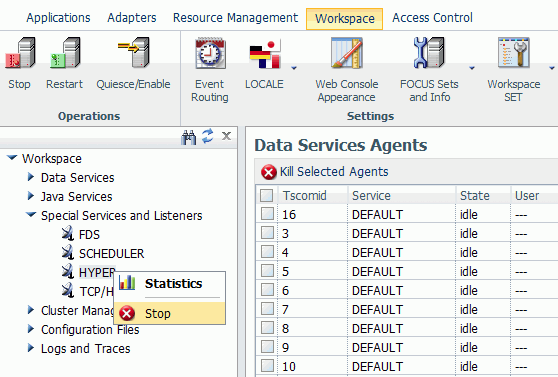
Task: Switch to the Adapters tab
Action: [x=132, y=18]
